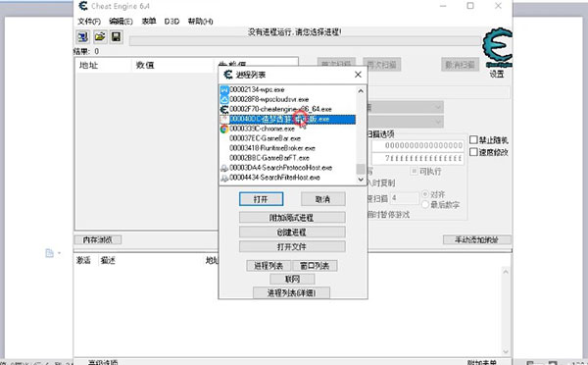
Task: Click the top scan progress bar
Action: 305,41
